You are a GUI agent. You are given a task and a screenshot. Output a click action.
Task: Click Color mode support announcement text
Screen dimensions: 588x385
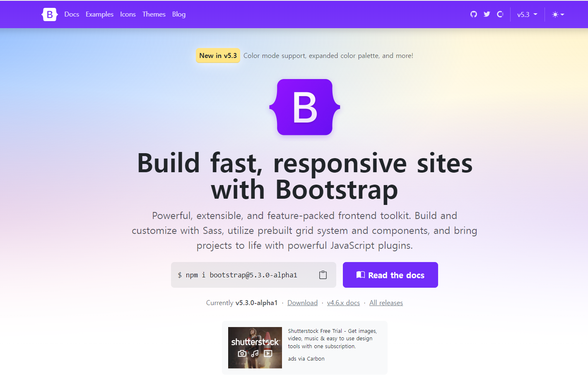(328, 55)
